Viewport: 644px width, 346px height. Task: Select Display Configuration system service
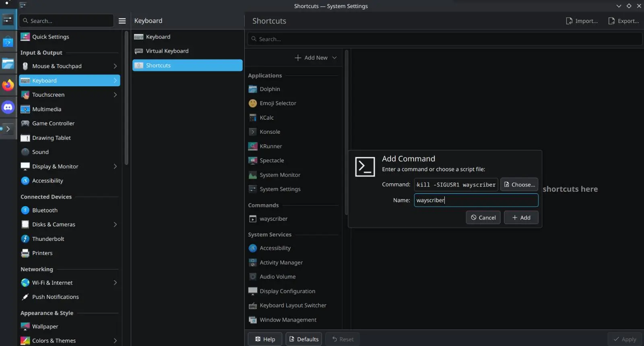pos(293,291)
